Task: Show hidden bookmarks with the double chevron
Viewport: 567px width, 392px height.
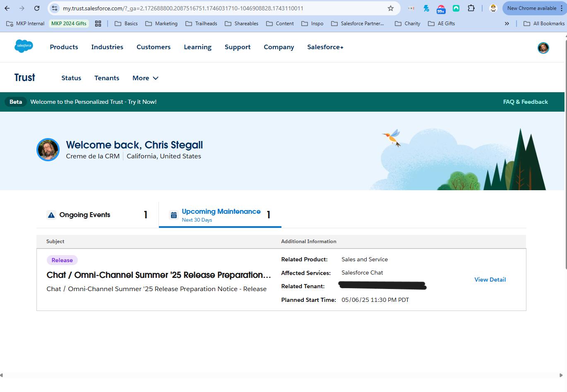Action: pos(507,24)
